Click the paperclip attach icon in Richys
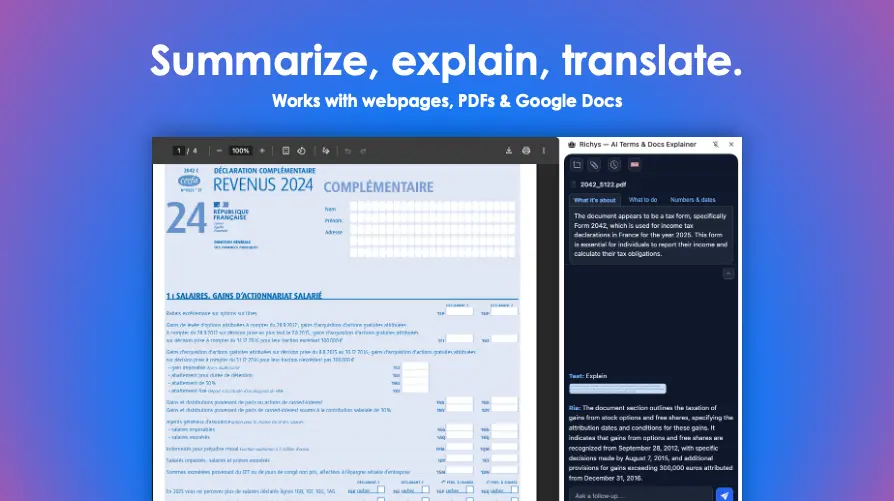Viewport: 894px width, 501px height. [x=594, y=165]
